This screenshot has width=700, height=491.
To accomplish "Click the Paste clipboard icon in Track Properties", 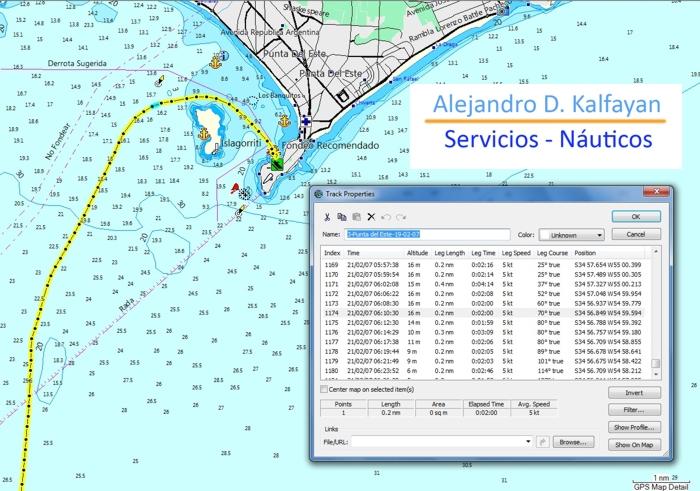I will click(357, 217).
